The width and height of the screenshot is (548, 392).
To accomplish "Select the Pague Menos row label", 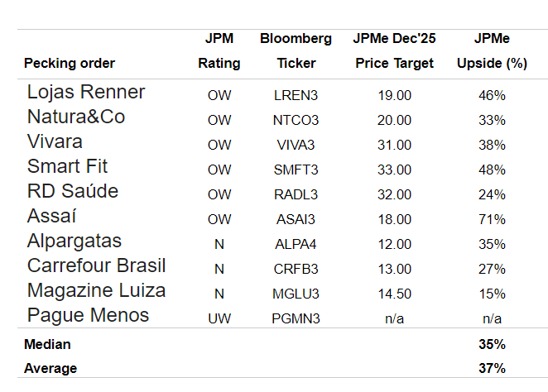I will 88,315.
